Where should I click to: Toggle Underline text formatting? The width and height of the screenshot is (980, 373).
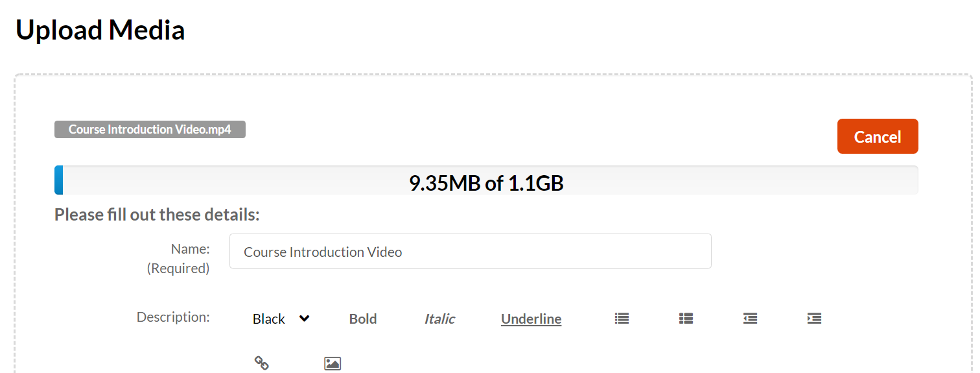[531, 319]
